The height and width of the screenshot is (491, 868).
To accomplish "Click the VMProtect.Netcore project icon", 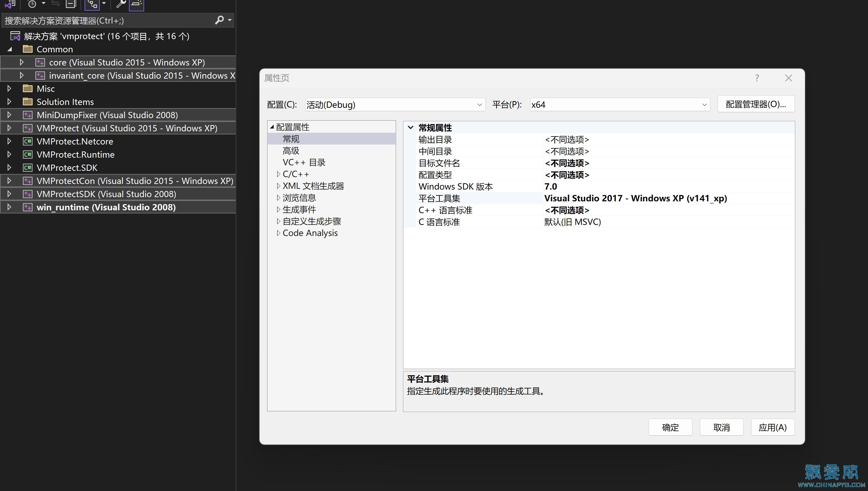I will pyautogui.click(x=27, y=141).
